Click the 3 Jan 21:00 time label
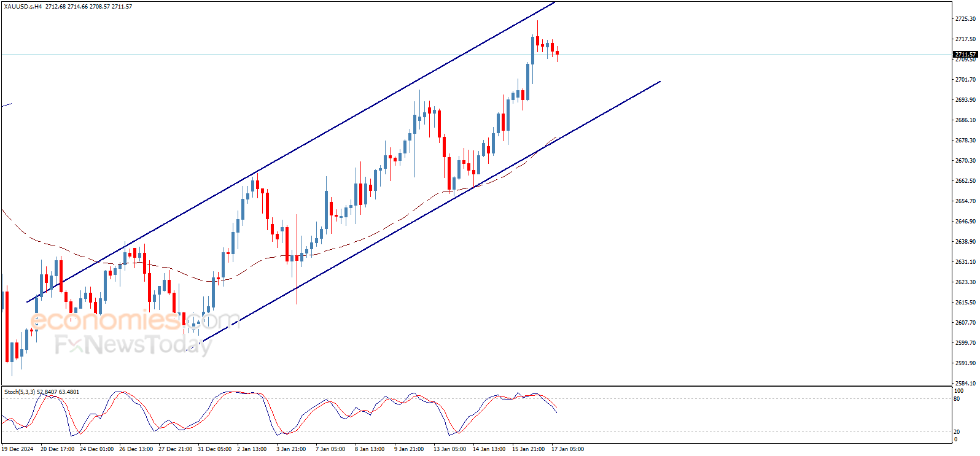This screenshot has height=456, width=980. pos(291,449)
